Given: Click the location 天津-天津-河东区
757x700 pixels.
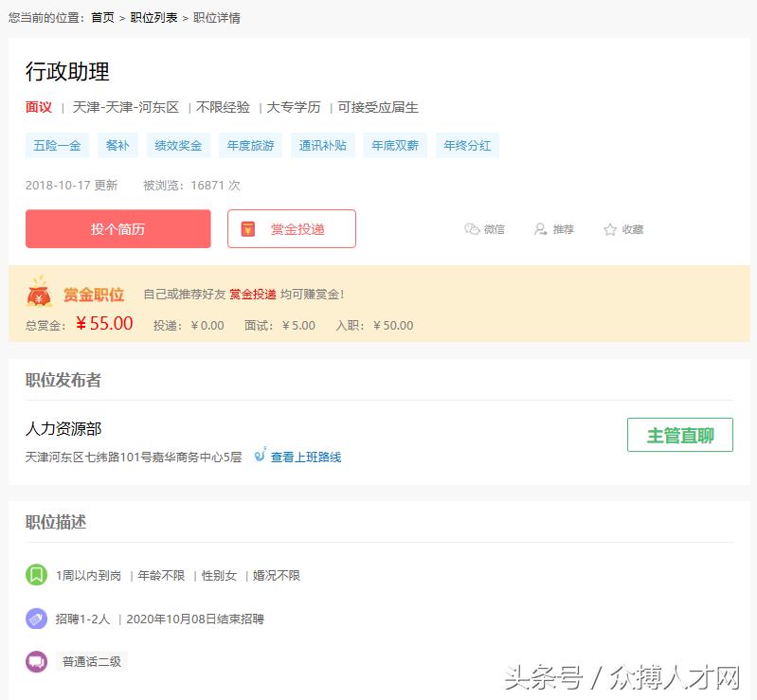Looking at the screenshot, I should point(125,107).
